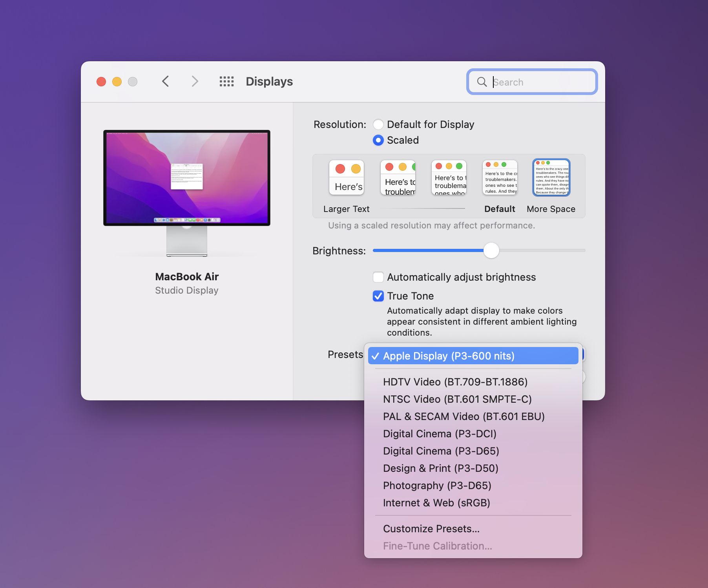Select Digital Cinema (P3-D65) preset
The width and height of the screenshot is (708, 588).
[473, 451]
